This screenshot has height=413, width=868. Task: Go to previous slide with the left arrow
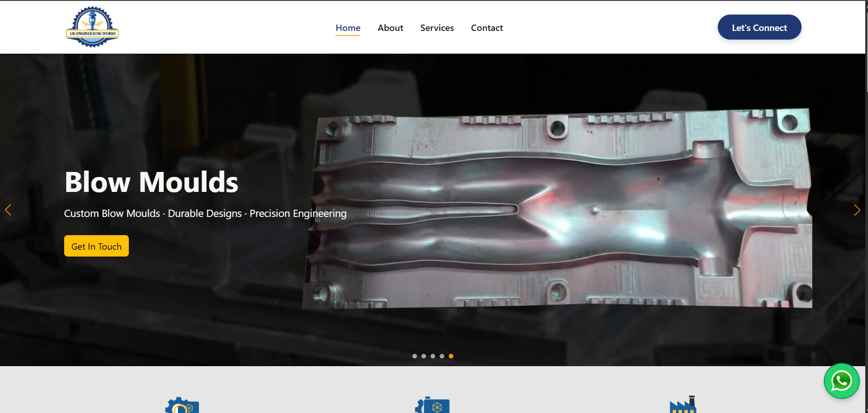9,210
